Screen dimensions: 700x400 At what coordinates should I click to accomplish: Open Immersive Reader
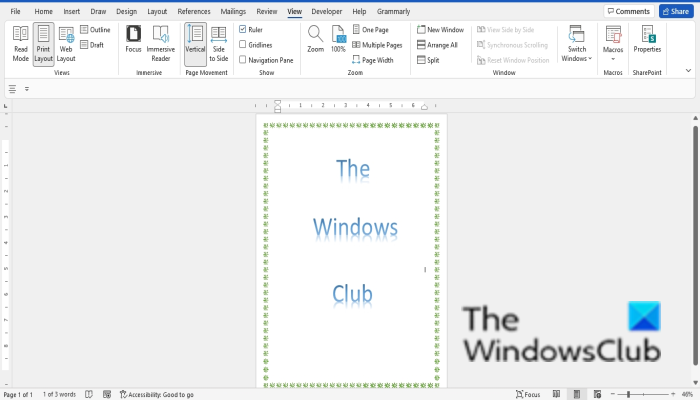click(161, 44)
